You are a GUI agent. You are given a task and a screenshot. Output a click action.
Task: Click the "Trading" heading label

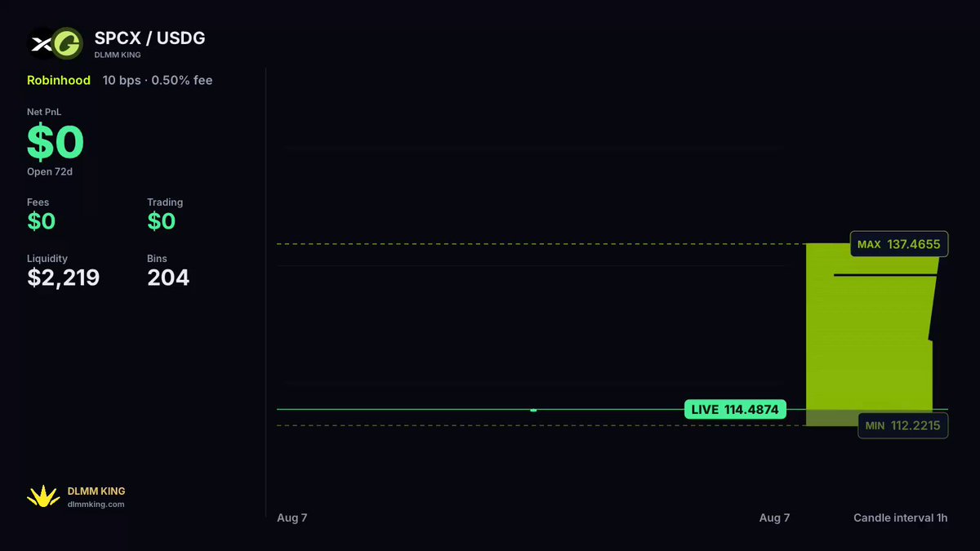click(165, 202)
